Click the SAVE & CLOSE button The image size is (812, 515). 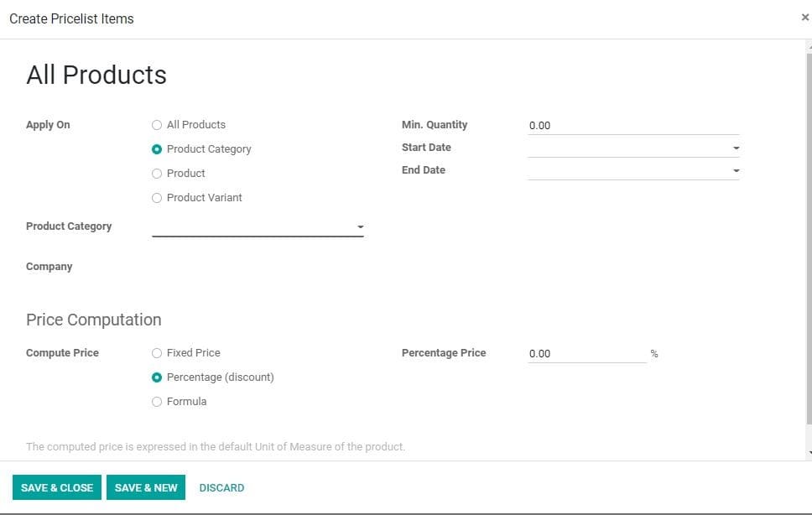[56, 487]
